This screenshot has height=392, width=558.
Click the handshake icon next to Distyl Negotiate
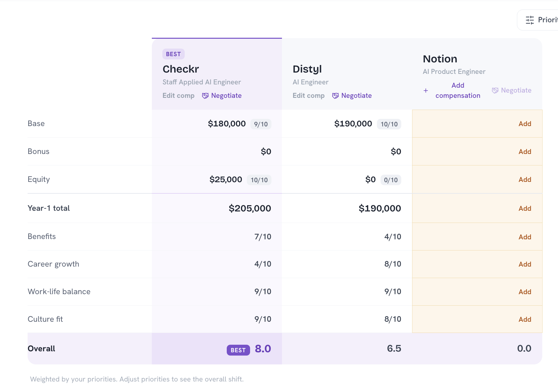point(336,96)
